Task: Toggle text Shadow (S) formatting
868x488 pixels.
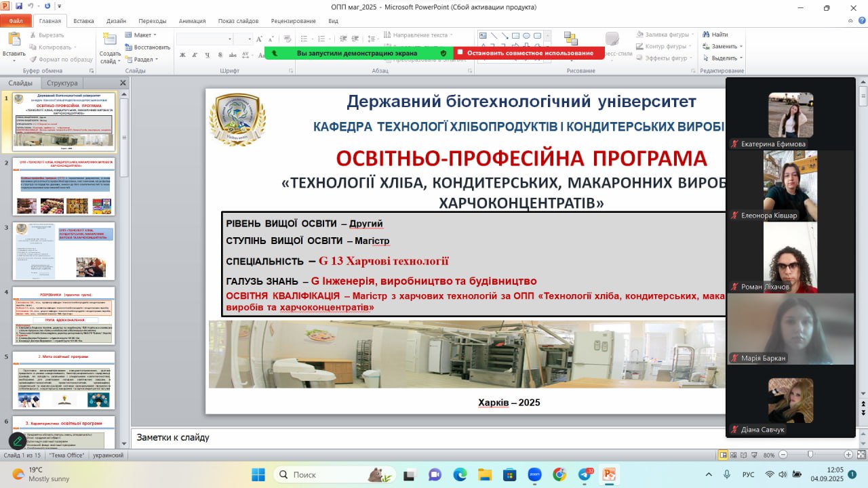Action: tap(220, 55)
